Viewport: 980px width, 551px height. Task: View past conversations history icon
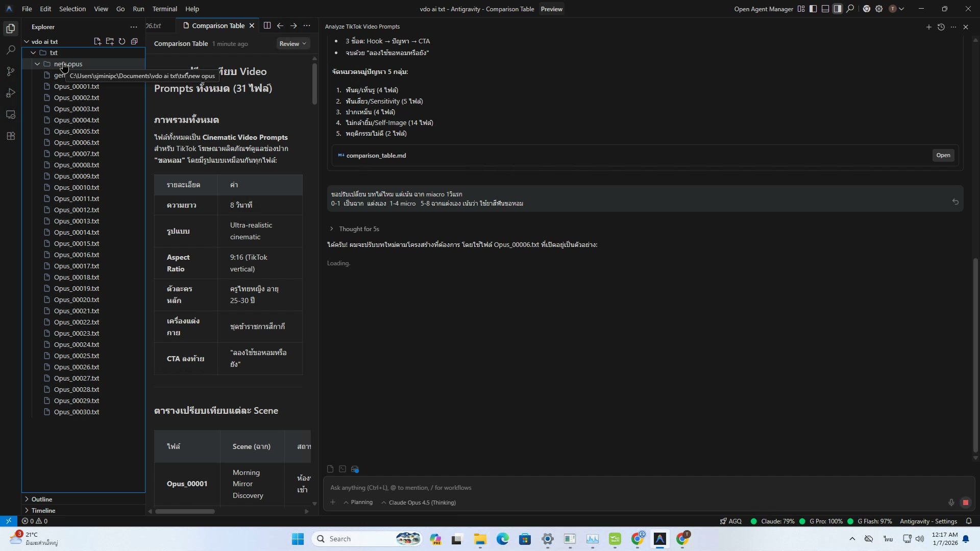pyautogui.click(x=941, y=27)
